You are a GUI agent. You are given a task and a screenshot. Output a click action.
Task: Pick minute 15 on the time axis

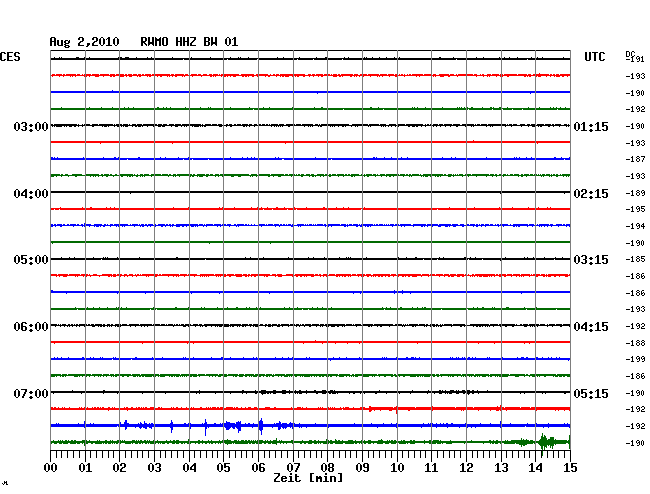pos(570,467)
